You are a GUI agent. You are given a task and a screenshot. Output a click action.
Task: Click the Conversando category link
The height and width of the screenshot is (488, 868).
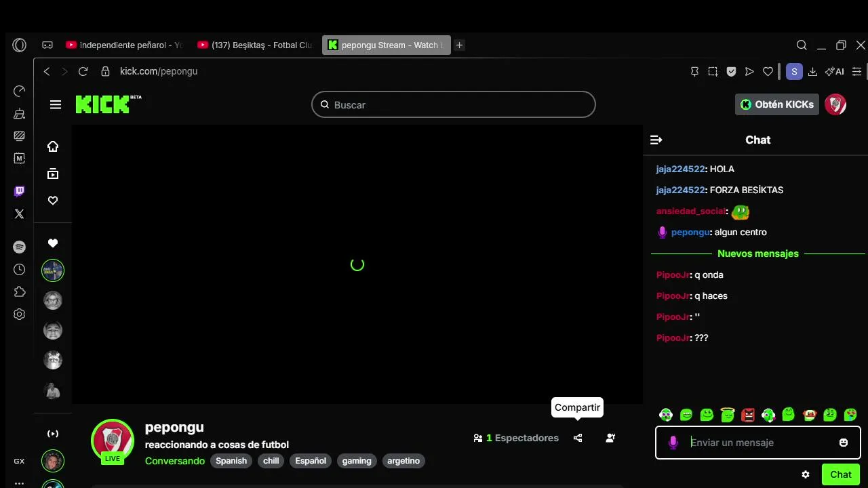point(175,461)
